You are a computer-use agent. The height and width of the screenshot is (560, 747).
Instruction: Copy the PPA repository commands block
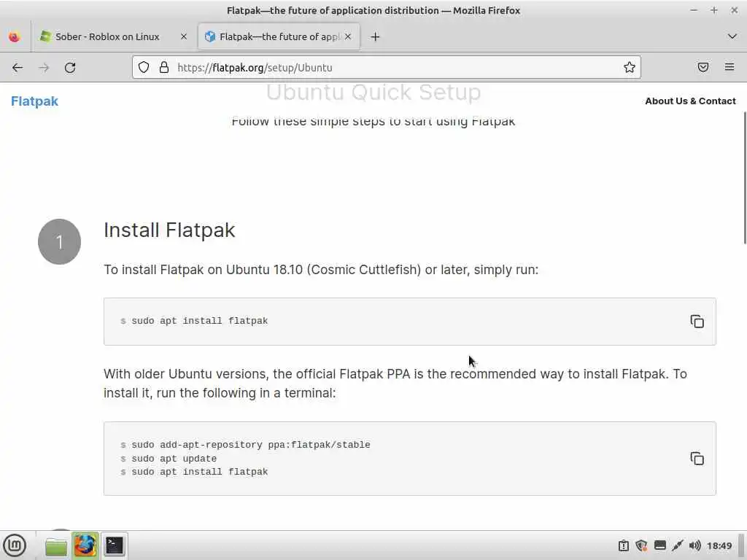[697, 459]
